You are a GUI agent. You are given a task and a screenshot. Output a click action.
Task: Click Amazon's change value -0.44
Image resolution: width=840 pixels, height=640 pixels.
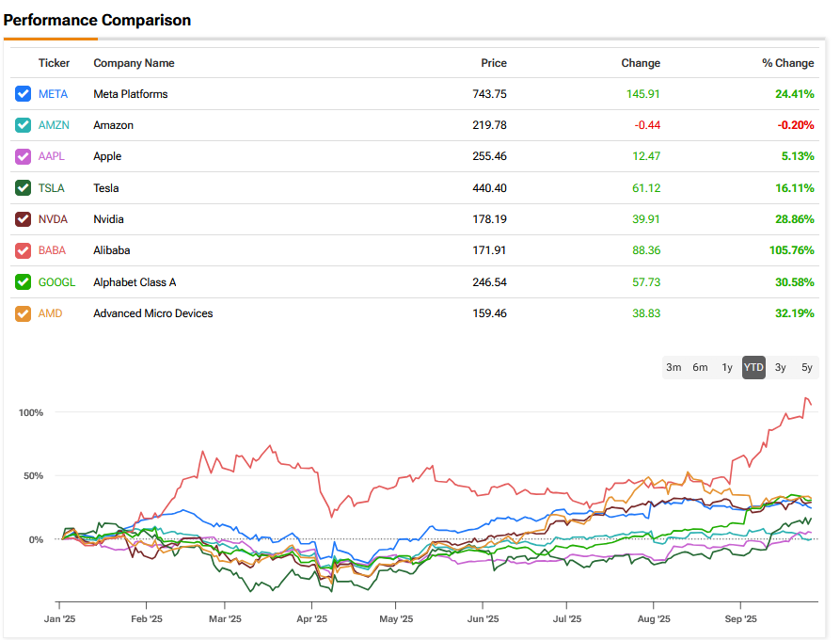point(648,125)
